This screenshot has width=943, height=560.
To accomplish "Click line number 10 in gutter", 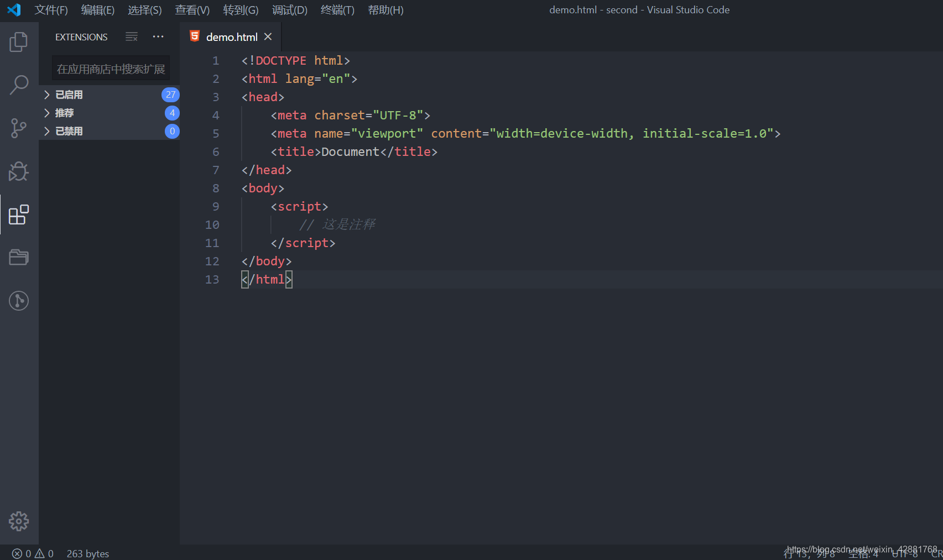I will pyautogui.click(x=212, y=225).
